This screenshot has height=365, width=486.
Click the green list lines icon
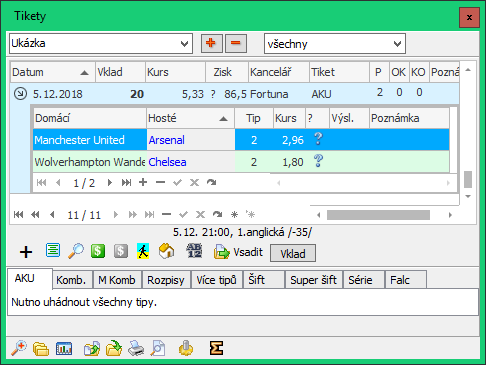point(53,250)
